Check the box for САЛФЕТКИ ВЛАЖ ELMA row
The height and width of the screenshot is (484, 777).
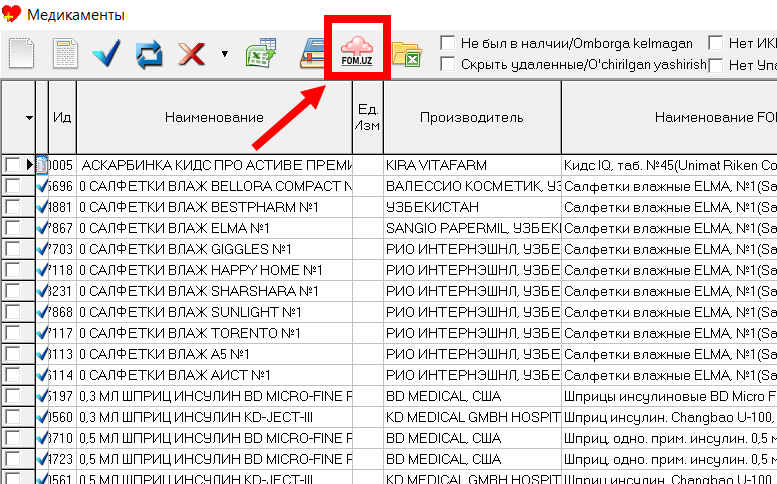[x=12, y=228]
